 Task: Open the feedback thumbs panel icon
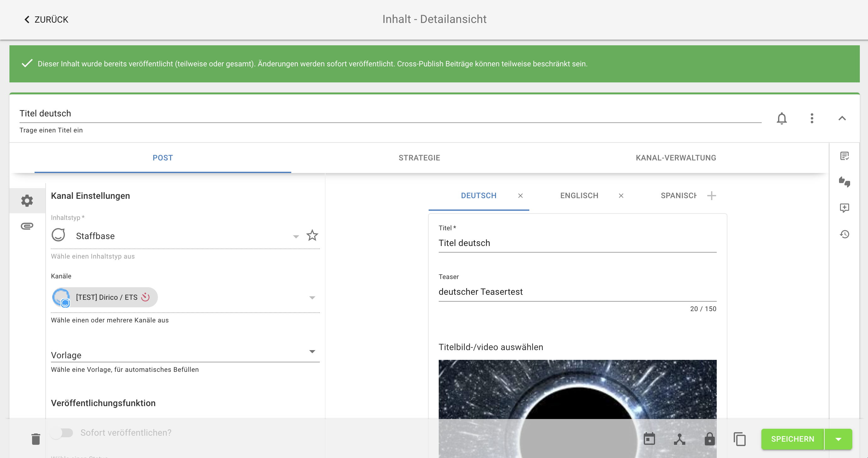click(845, 182)
